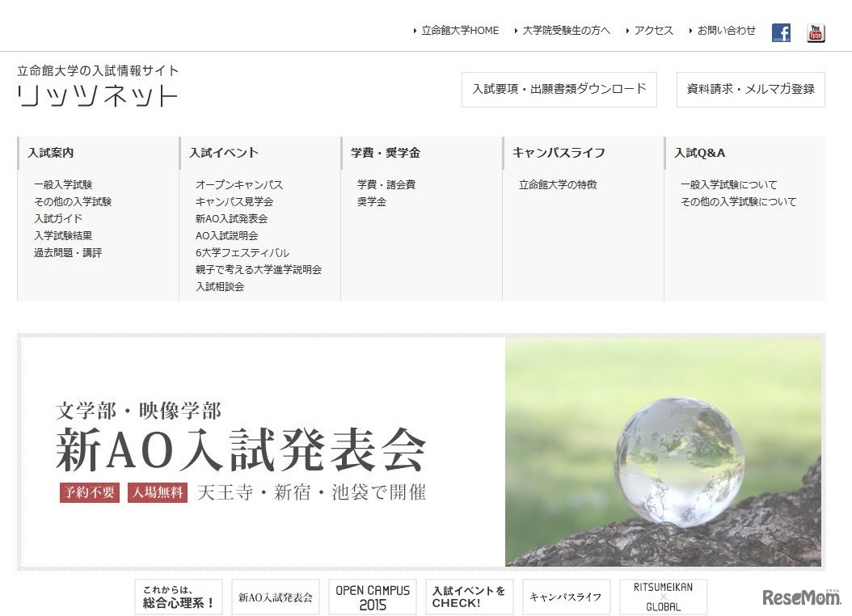Image resolution: width=852 pixels, height=616 pixels.
Task: Open the 過去問題・講評 link
Action: click(x=68, y=252)
